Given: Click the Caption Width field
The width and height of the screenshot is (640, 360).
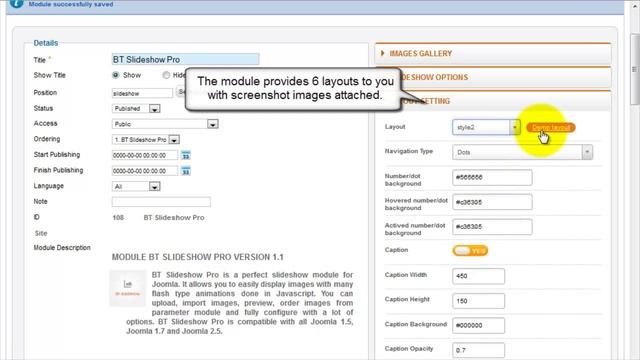Looking at the screenshot, I should [478, 276].
